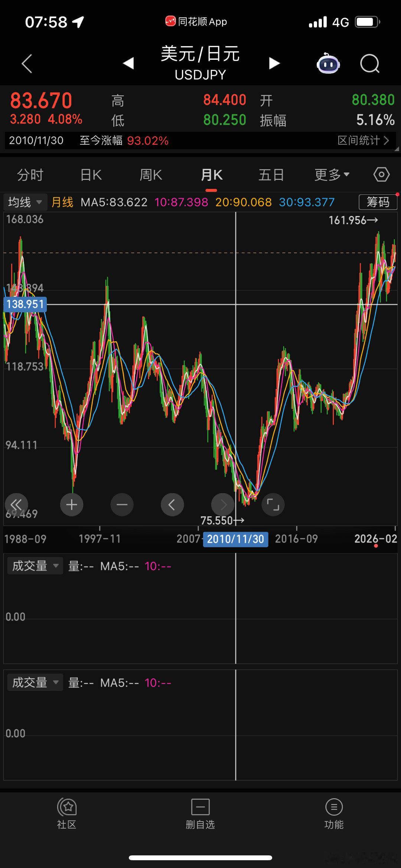Go back with the top-left arrow

click(27, 63)
